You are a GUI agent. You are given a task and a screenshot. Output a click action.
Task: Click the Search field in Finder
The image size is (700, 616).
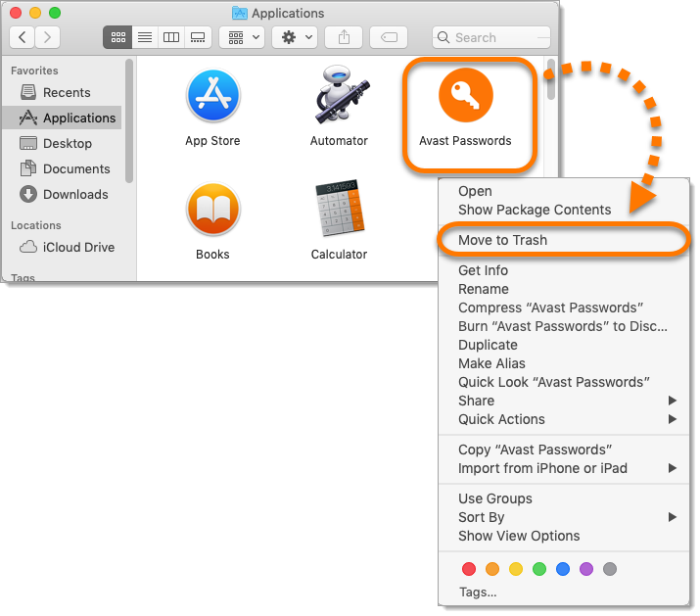tap(491, 37)
